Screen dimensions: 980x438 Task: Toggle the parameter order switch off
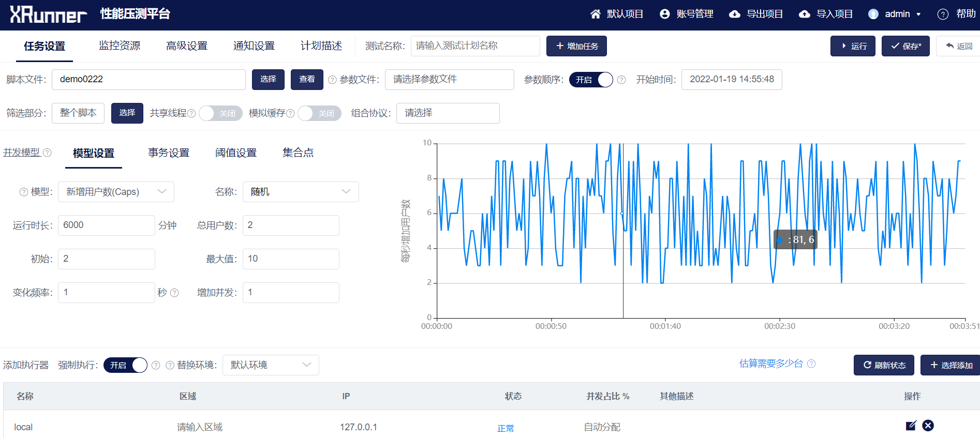tap(591, 80)
